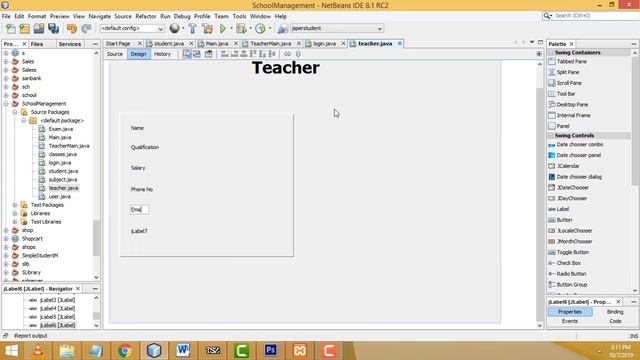Viewport: 640px width, 360px height.
Task: Click the Save All toolbar icon
Action: (53, 28)
